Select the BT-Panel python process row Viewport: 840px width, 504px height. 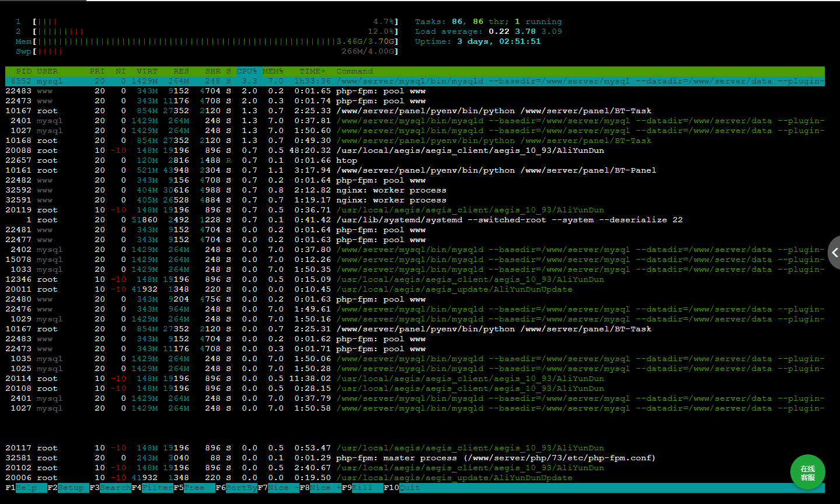click(409, 170)
